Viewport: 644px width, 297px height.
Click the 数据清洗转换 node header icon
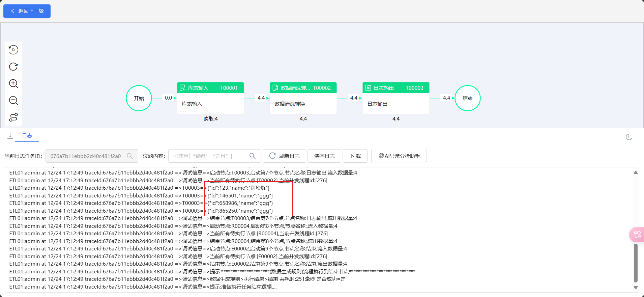pos(275,88)
